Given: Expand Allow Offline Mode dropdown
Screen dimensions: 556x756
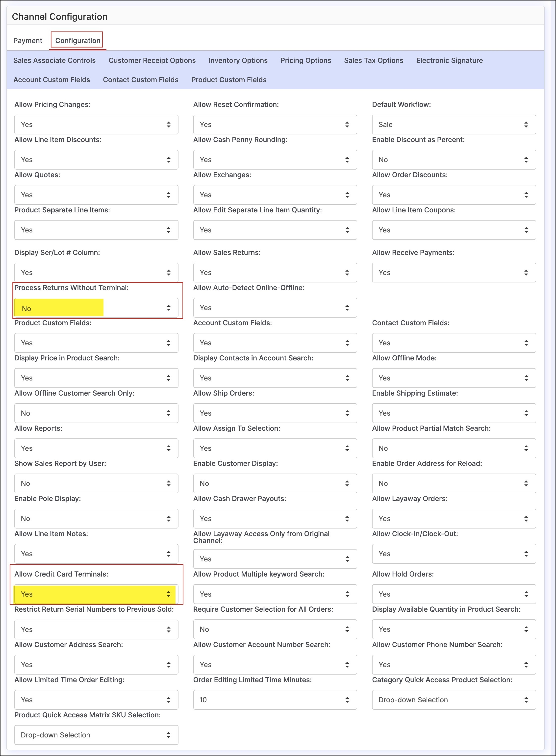Looking at the screenshot, I should point(453,378).
